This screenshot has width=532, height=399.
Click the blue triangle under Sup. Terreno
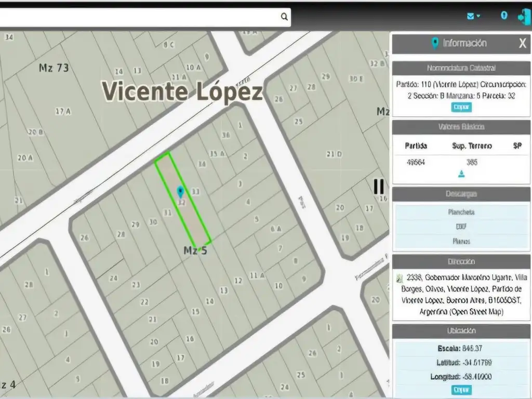[x=461, y=174]
